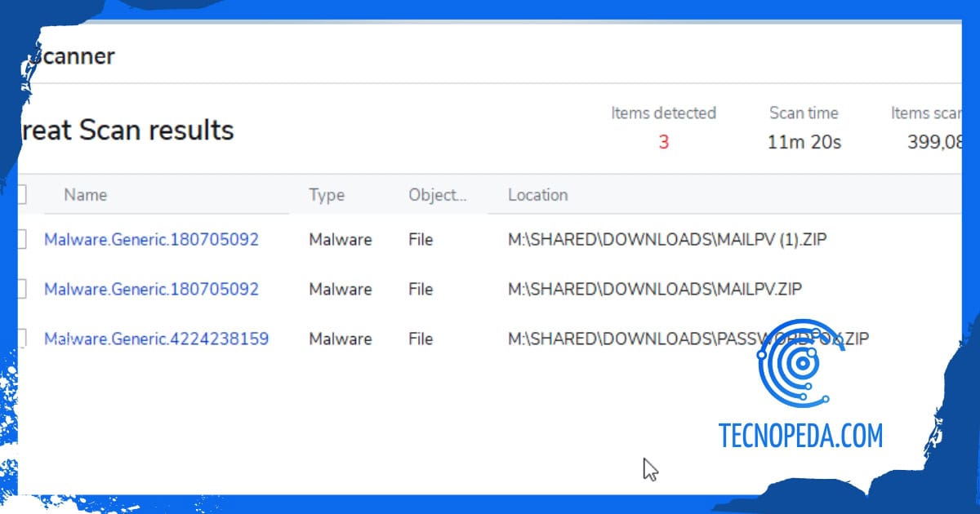Select the path M:\SHARED\DOWNLOADS\MAILPV (1).ZIP
This screenshot has width=980, height=514.
coord(669,240)
